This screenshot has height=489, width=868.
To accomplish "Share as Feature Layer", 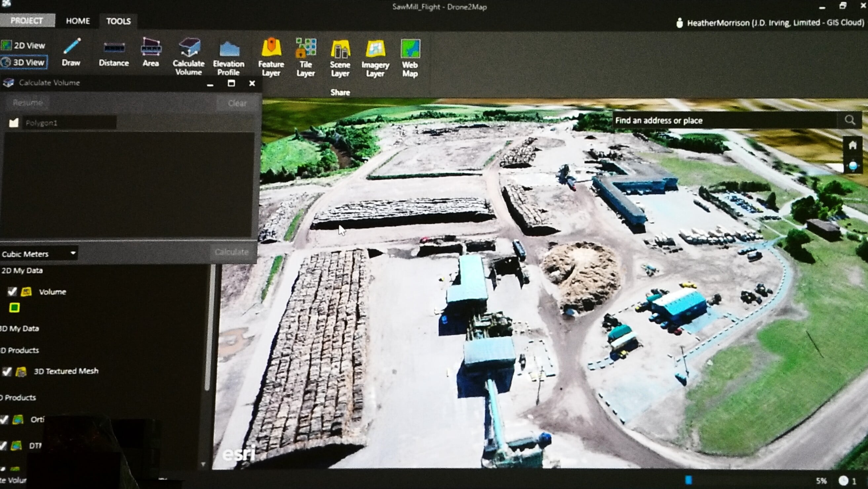I will [x=271, y=57].
